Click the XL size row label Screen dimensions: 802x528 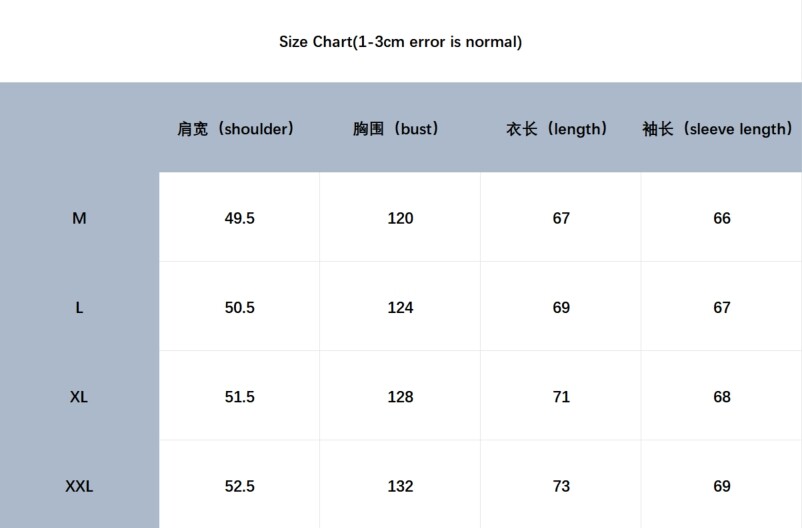[x=79, y=397]
